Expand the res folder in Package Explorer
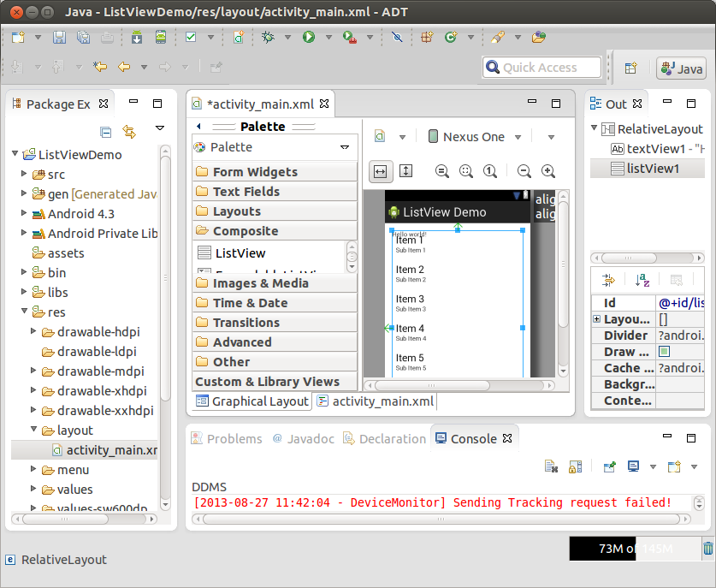The image size is (716, 588). (24, 311)
